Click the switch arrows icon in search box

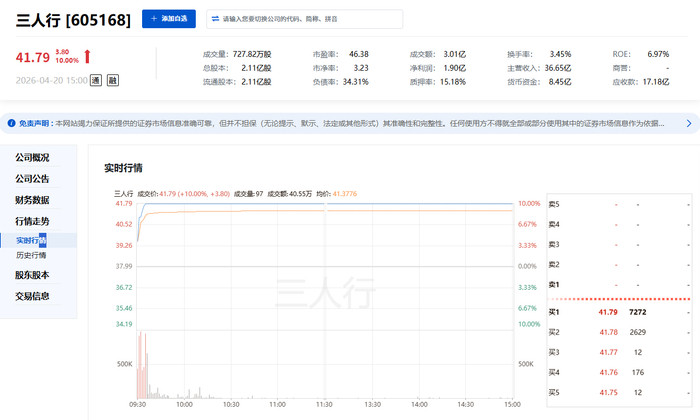(x=215, y=19)
